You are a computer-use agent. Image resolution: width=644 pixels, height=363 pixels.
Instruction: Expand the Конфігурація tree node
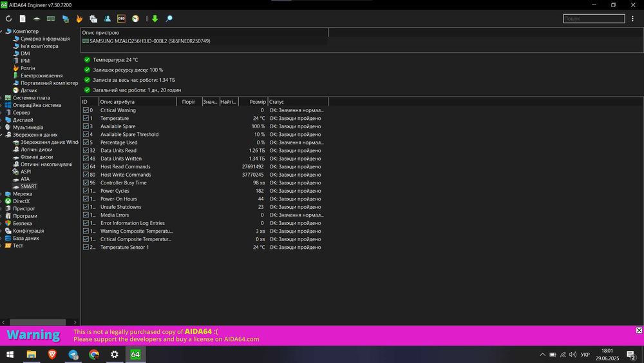pos(2,231)
